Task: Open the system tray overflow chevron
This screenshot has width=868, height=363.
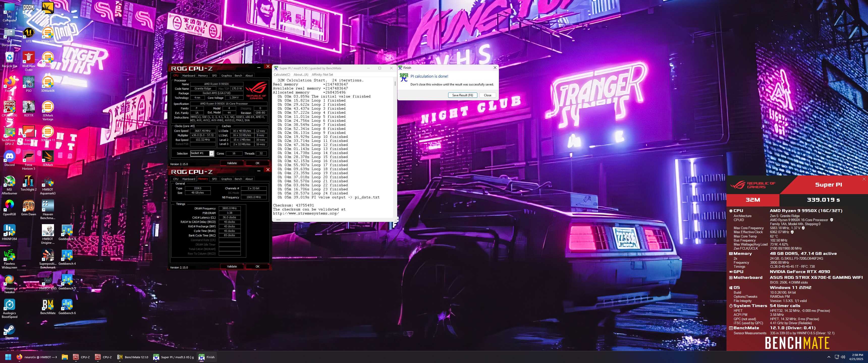Action: coord(829,357)
